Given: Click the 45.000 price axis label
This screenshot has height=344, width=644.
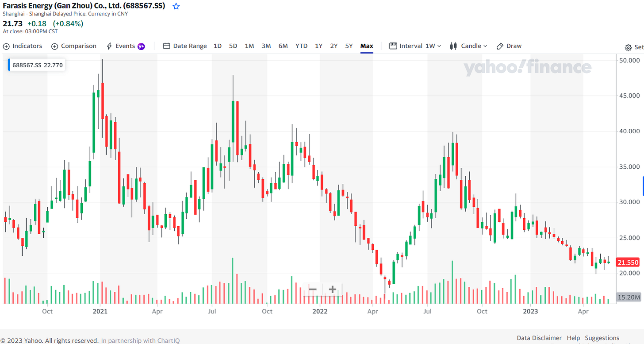Looking at the screenshot, I should pos(629,96).
